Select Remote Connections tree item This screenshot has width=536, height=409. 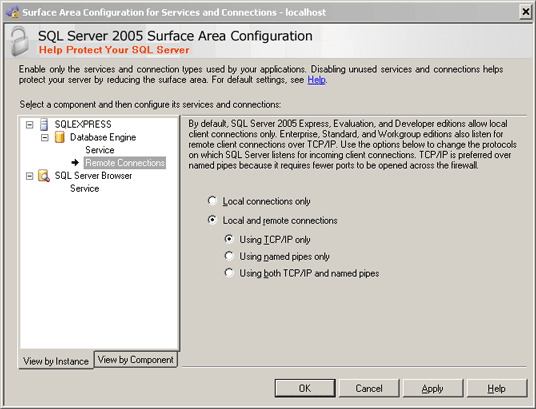125,163
